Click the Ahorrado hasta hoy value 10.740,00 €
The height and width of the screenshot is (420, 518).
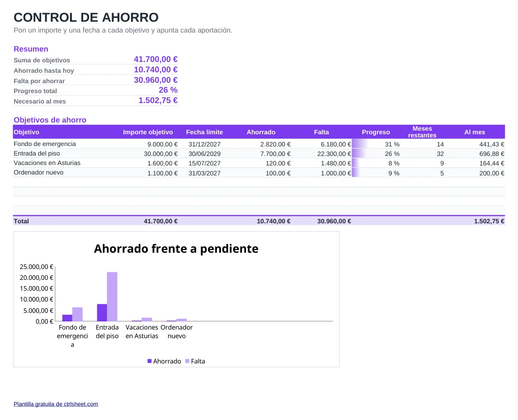(155, 70)
